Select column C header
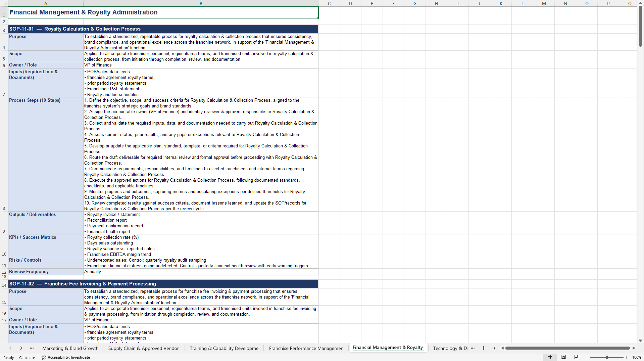 (x=329, y=3)
